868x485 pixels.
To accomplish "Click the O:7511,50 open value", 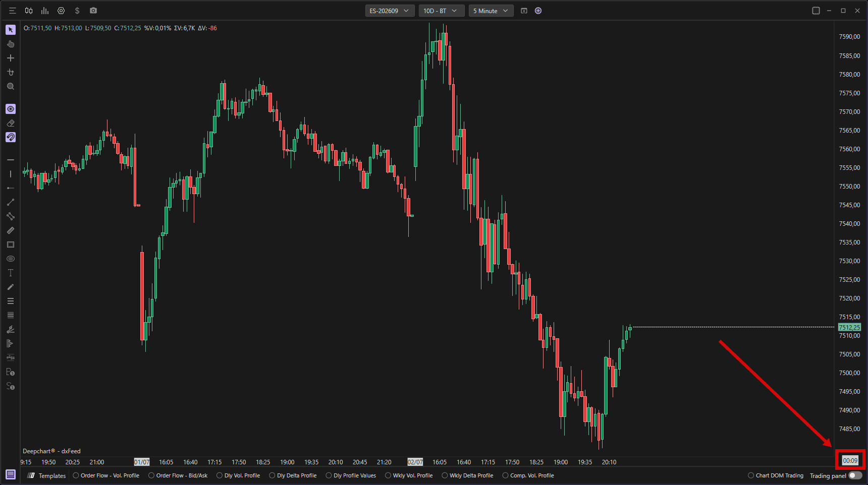I will pyautogui.click(x=38, y=28).
